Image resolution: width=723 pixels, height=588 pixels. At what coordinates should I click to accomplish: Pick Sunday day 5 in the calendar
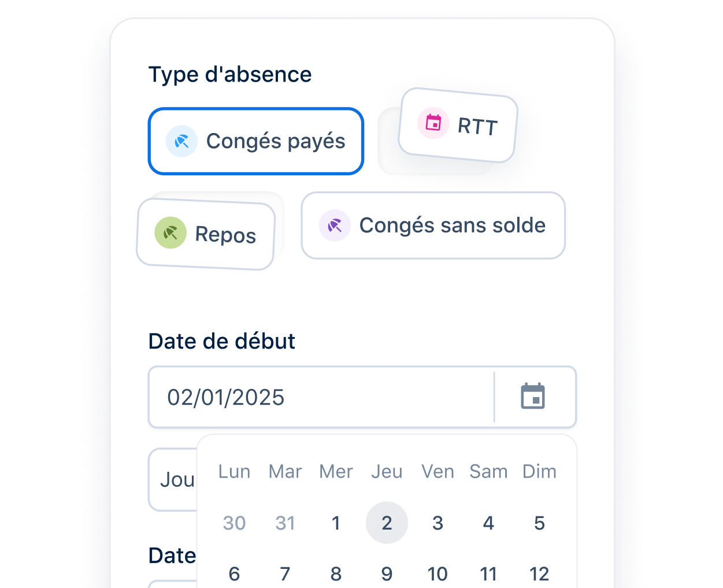point(539,523)
